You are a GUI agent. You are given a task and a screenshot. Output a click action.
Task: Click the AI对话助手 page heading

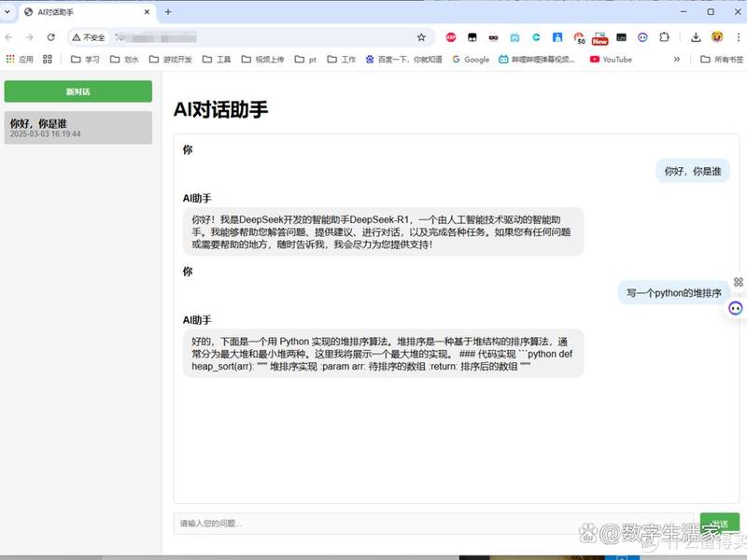click(x=220, y=109)
